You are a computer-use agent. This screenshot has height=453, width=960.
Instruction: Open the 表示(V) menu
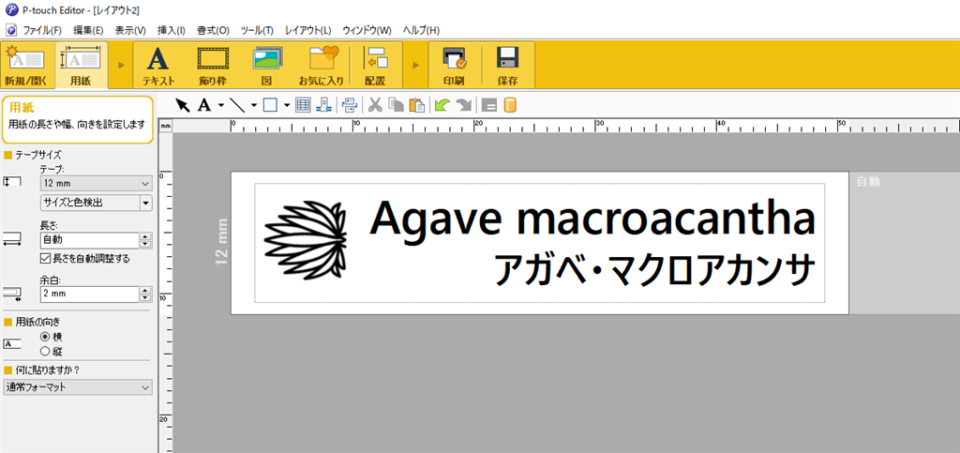pos(130,30)
